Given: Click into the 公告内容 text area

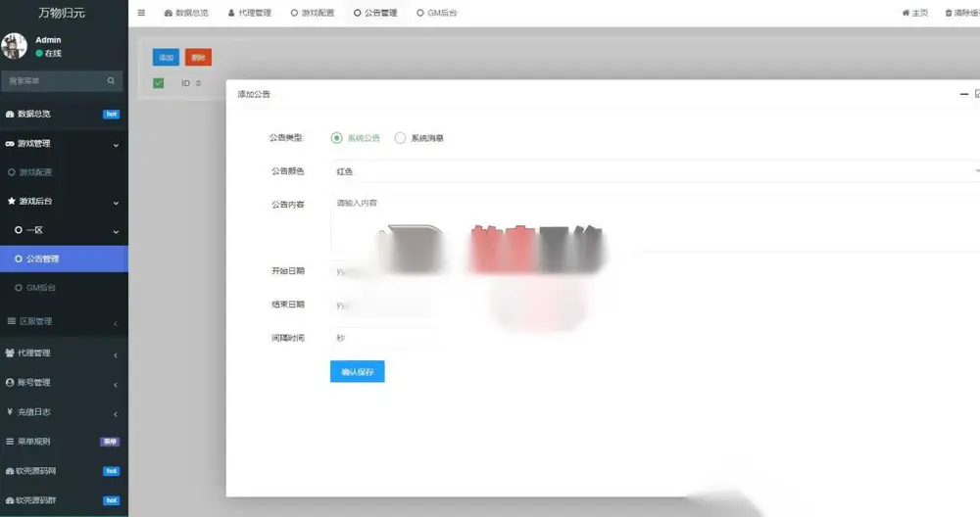Looking at the screenshot, I should point(655,223).
